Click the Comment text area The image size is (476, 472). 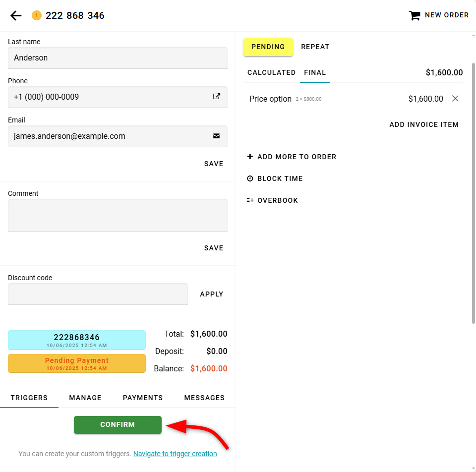click(118, 215)
